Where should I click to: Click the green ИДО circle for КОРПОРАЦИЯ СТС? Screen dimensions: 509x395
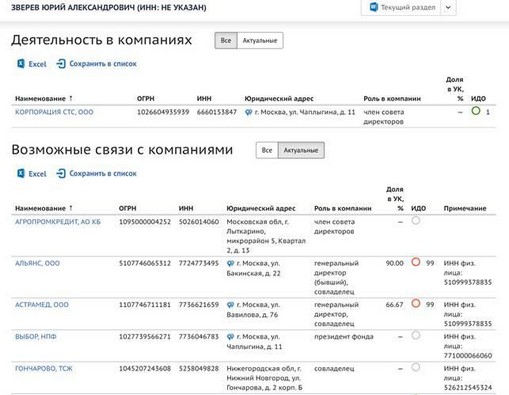[x=476, y=111]
